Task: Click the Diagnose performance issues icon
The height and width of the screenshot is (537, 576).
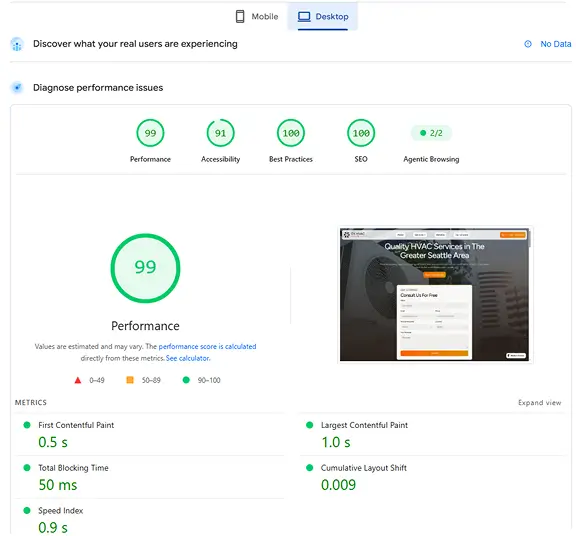Action: tap(17, 87)
